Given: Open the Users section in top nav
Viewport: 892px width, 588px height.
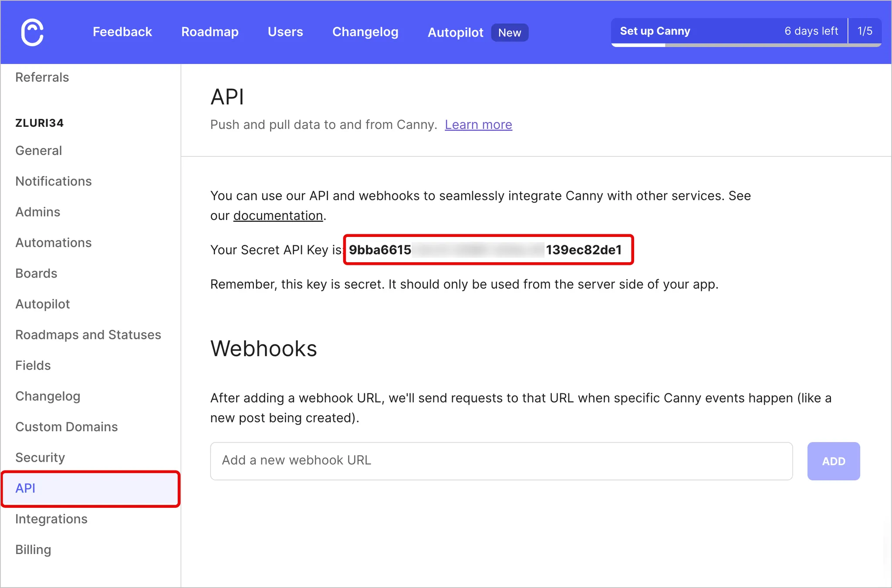Looking at the screenshot, I should [x=285, y=32].
